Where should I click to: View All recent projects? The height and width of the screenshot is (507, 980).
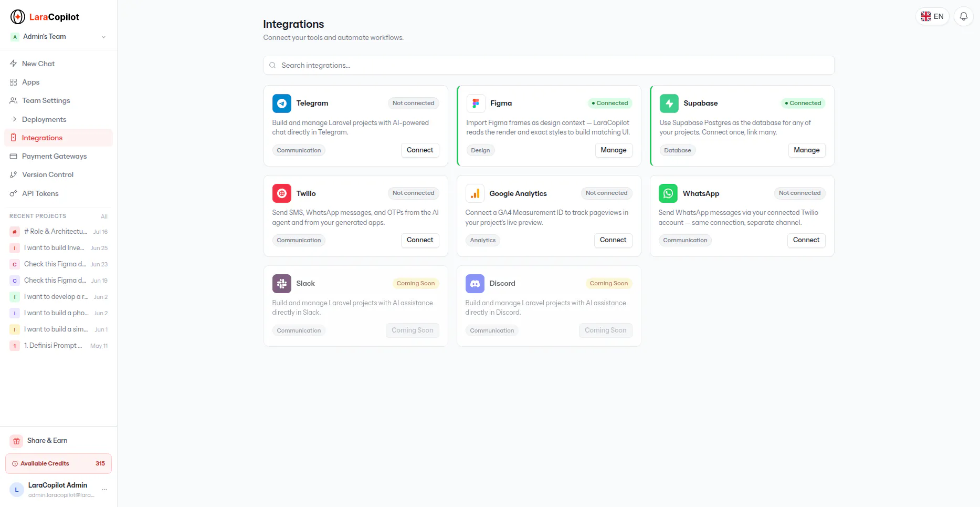tap(104, 216)
